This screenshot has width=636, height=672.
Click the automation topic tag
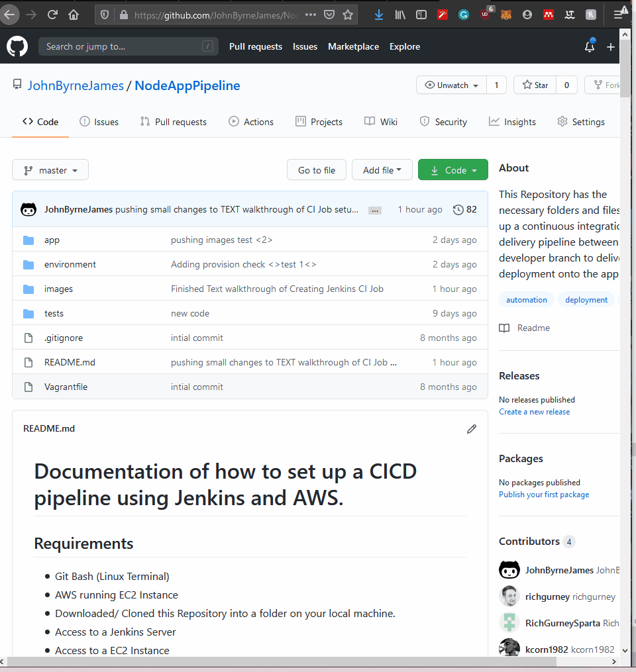coord(527,299)
